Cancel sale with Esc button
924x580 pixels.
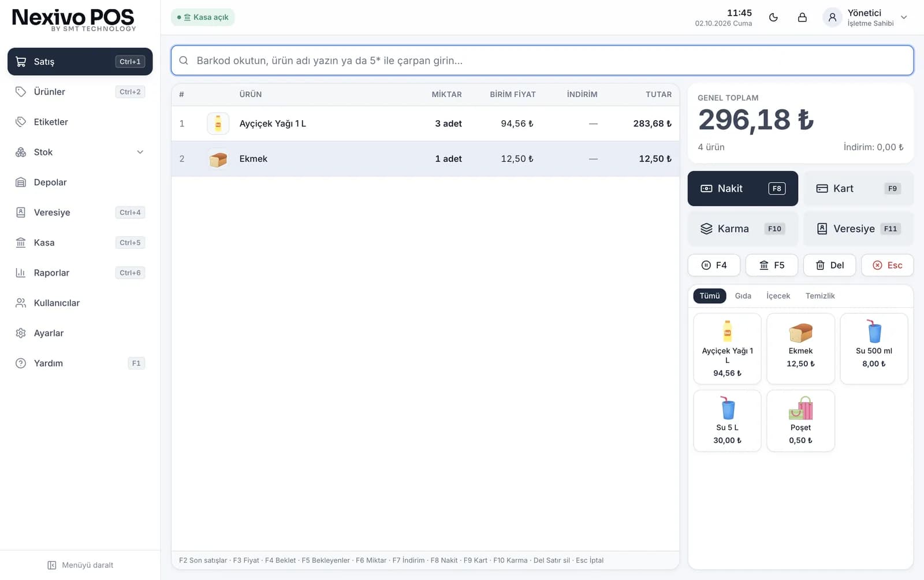[x=888, y=265]
